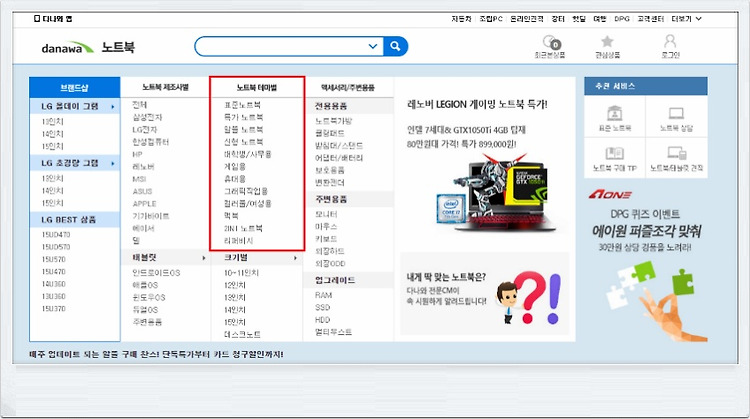Click the danawa logo
This screenshot has height=419, width=750.
pyautogui.click(x=67, y=47)
